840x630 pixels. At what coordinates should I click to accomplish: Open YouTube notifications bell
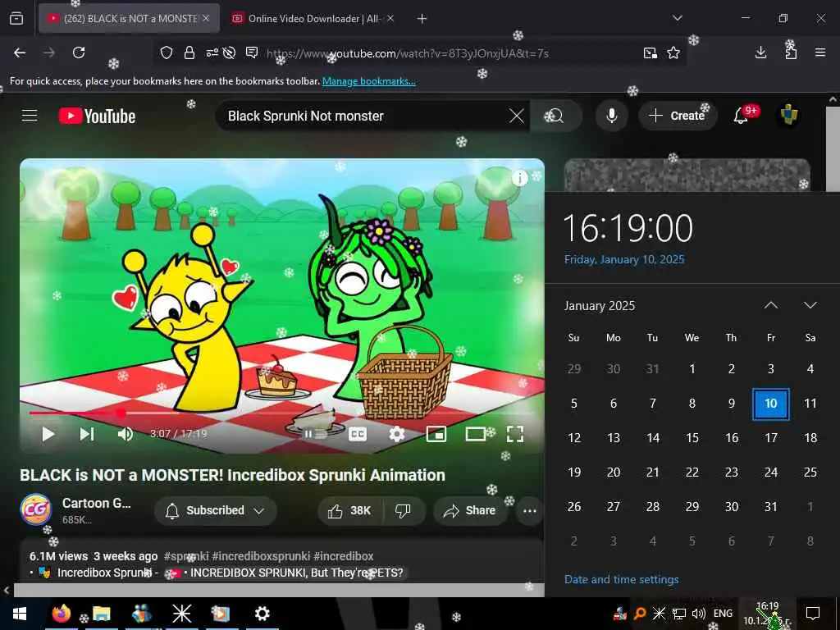pos(742,115)
